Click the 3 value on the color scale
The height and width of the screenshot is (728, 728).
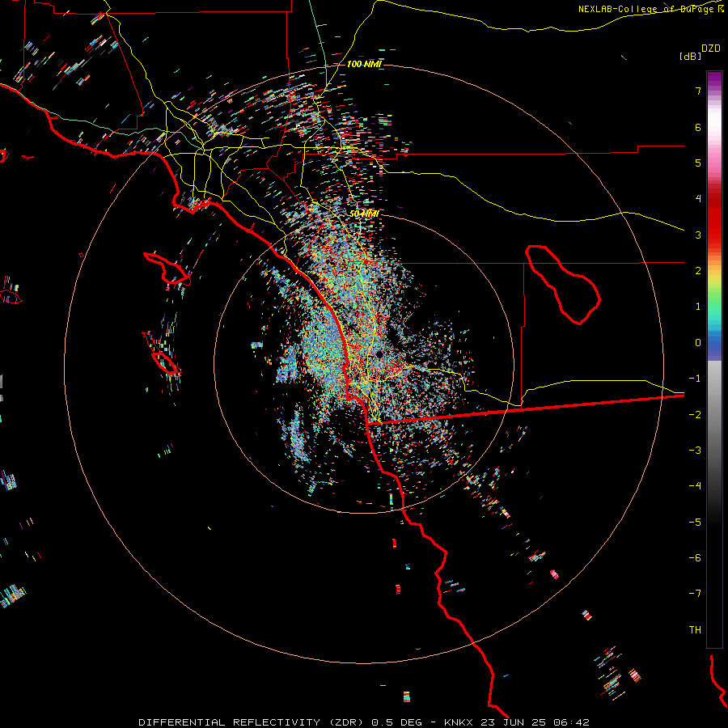click(698, 235)
